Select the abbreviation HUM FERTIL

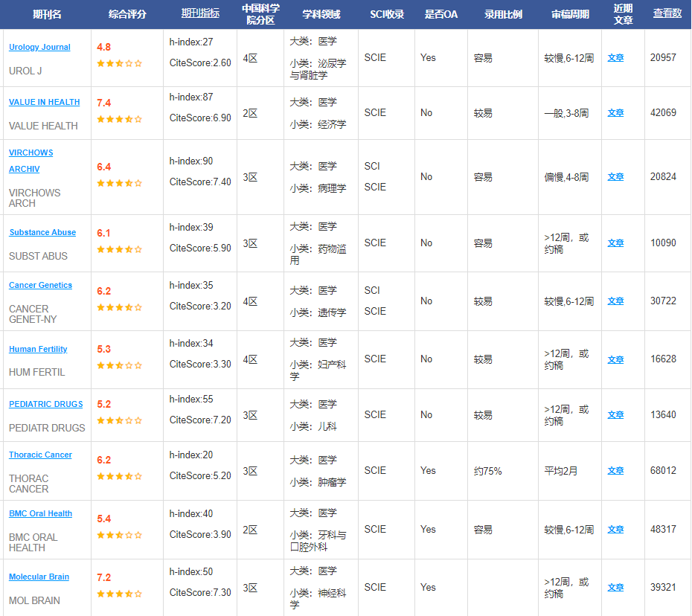tap(36, 373)
